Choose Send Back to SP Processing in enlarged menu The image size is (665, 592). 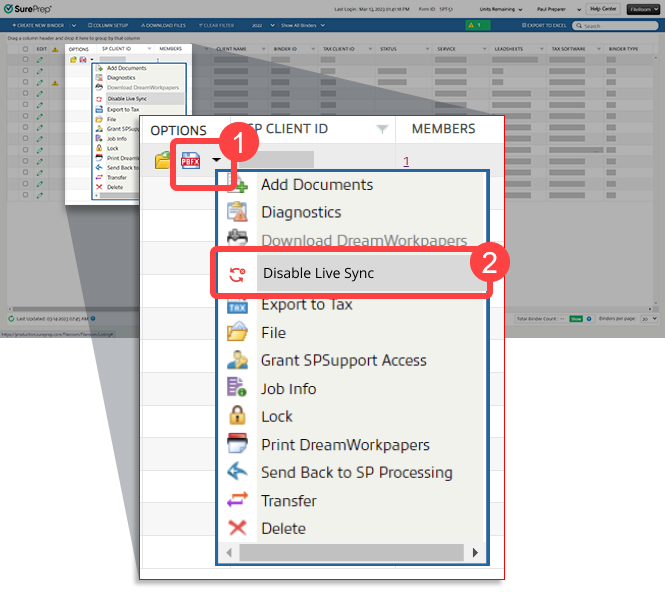(357, 472)
